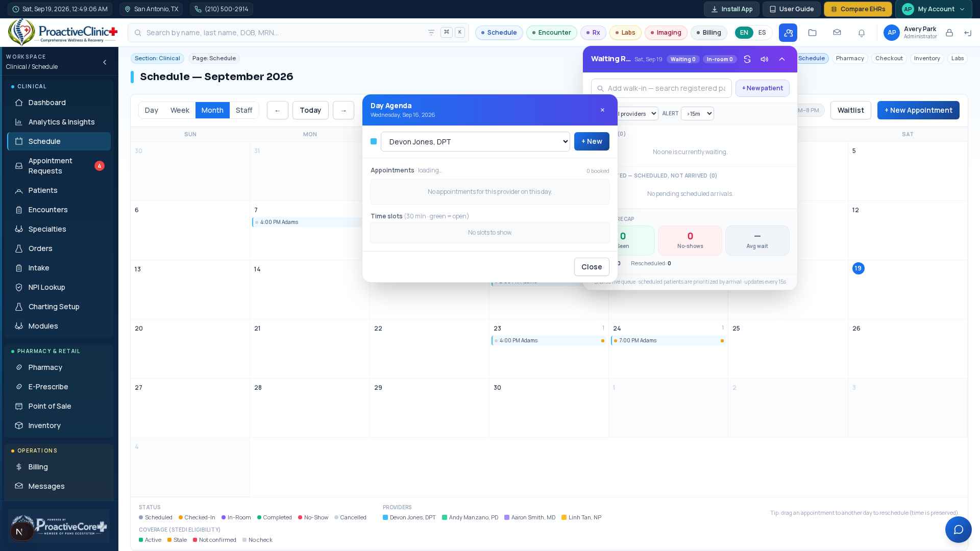Switch language to EN

tap(744, 33)
